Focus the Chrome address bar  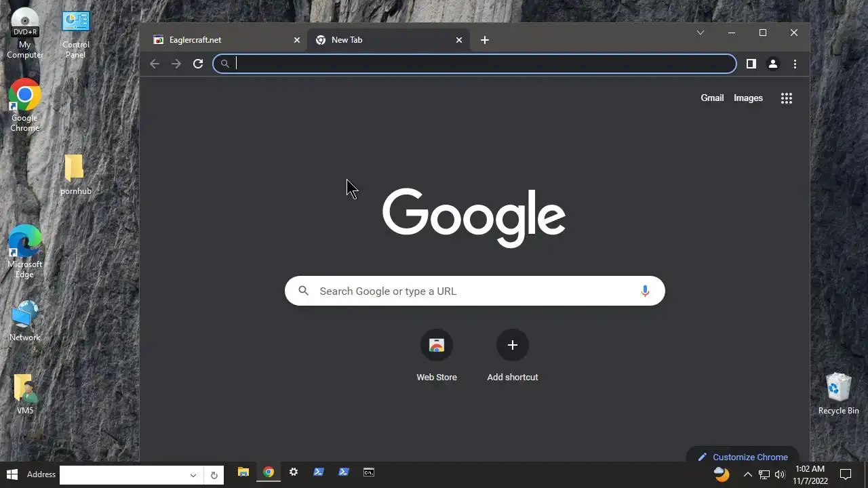click(x=475, y=64)
